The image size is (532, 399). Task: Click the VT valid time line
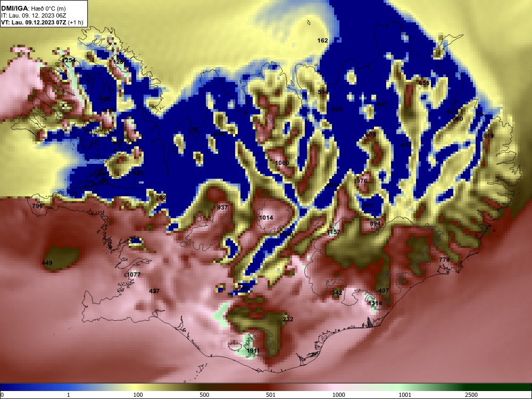(x=42, y=22)
